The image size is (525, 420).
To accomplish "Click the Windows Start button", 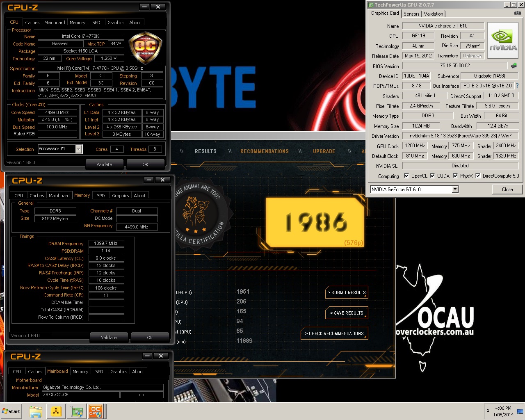I will click(11, 411).
